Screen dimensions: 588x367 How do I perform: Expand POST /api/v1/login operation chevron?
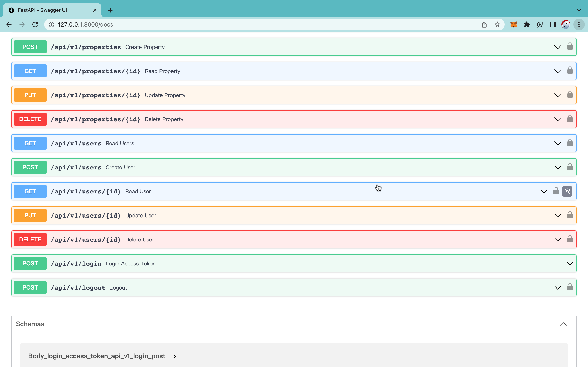tap(570, 264)
